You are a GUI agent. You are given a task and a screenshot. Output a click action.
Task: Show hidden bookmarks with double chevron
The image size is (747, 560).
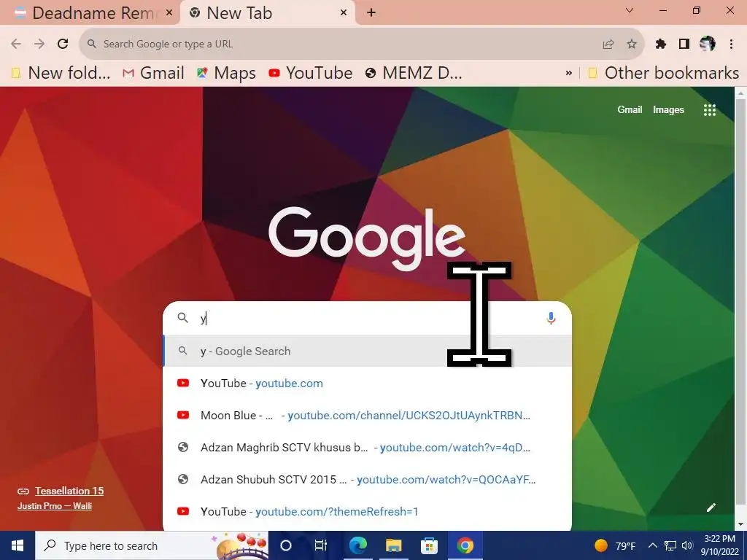pyautogui.click(x=568, y=73)
